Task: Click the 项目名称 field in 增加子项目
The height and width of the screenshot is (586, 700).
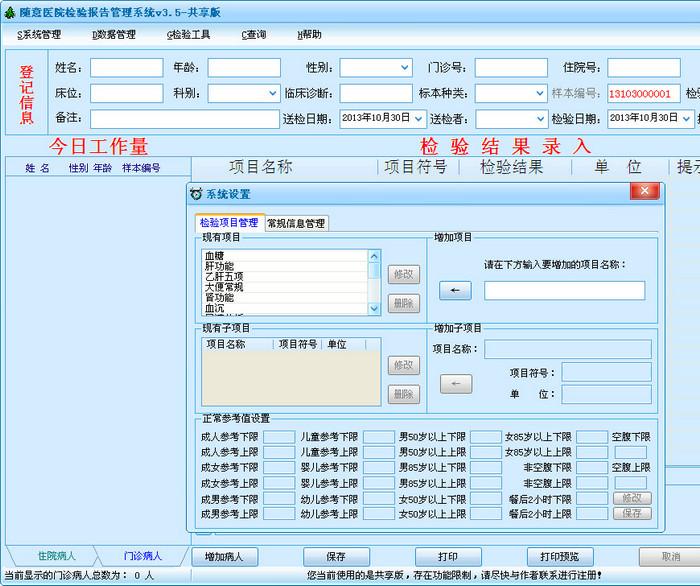Action: (568, 349)
